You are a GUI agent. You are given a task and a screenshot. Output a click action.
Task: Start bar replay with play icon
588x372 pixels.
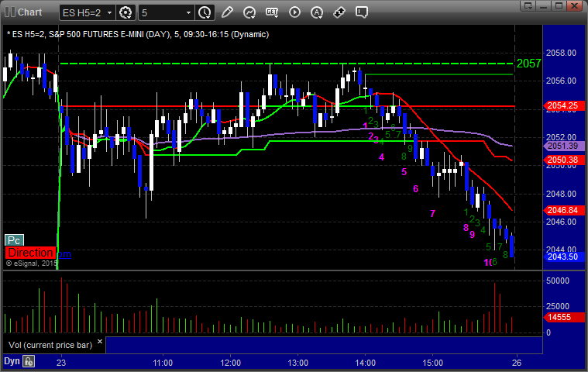(x=294, y=12)
